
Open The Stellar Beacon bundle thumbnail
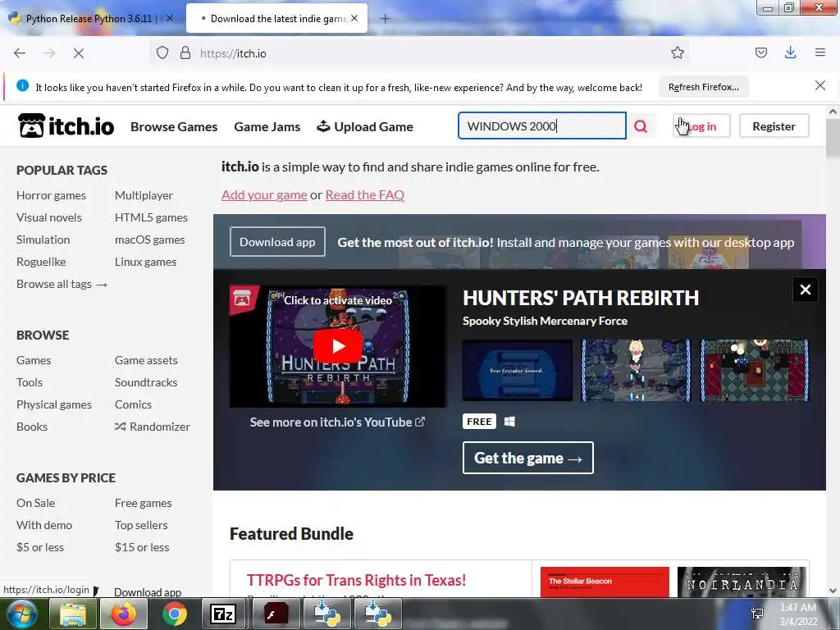(605, 582)
